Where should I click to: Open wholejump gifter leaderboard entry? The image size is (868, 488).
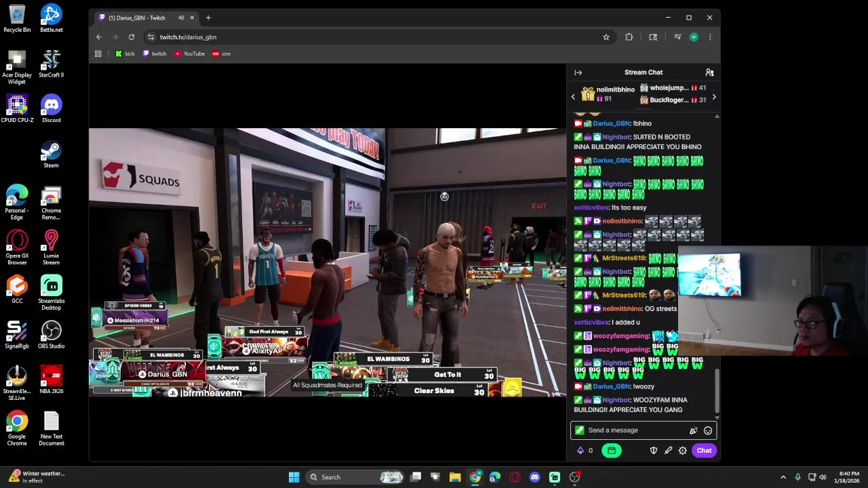pyautogui.click(x=673, y=88)
